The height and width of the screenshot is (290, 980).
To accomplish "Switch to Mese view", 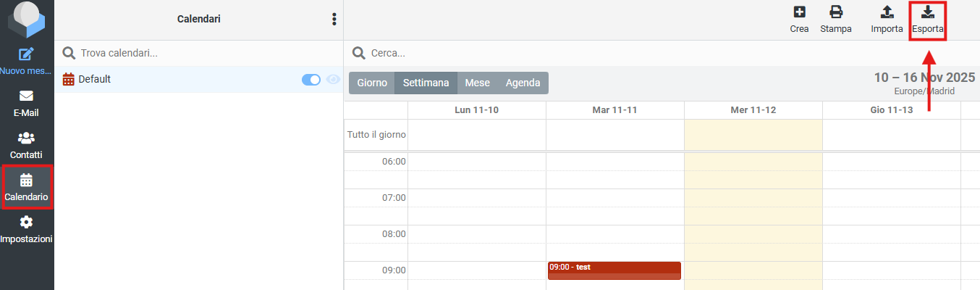I will tap(477, 83).
